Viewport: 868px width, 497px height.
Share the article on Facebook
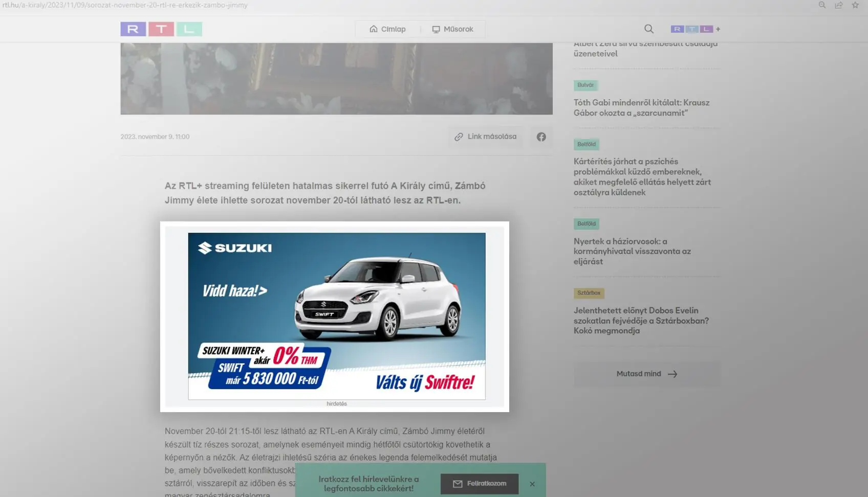pyautogui.click(x=541, y=137)
